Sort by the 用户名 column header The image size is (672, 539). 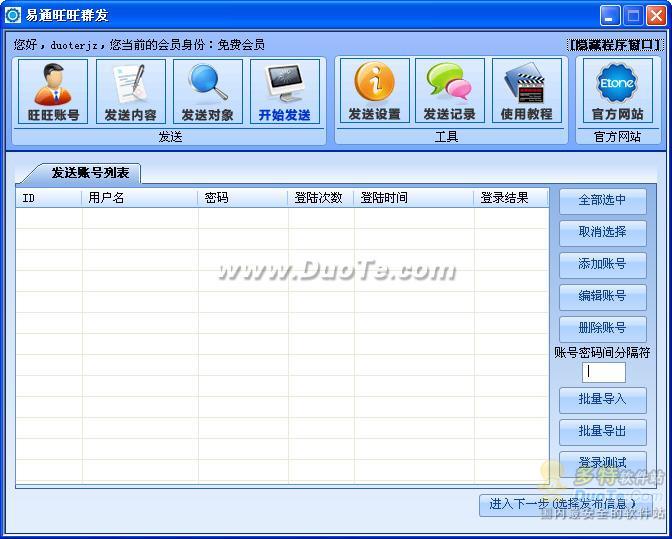(x=140, y=198)
